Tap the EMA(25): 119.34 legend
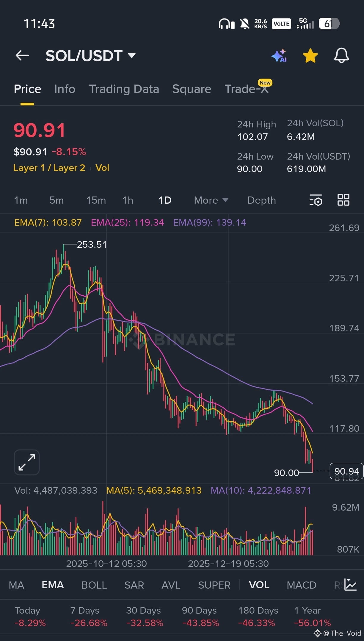The height and width of the screenshot is (641, 364). point(127,222)
